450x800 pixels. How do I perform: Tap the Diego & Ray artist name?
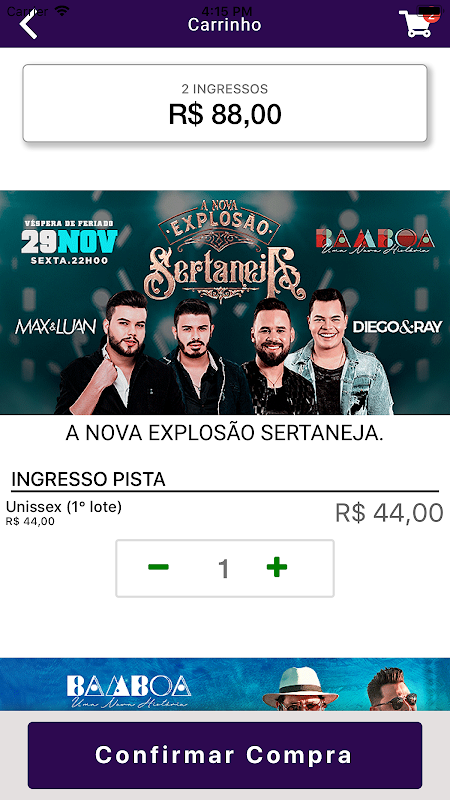(397, 327)
